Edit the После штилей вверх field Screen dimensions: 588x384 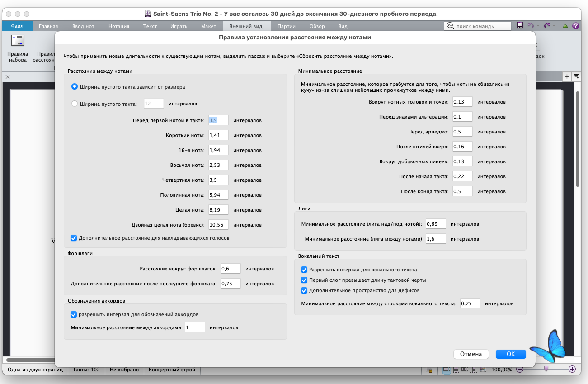[x=462, y=147]
